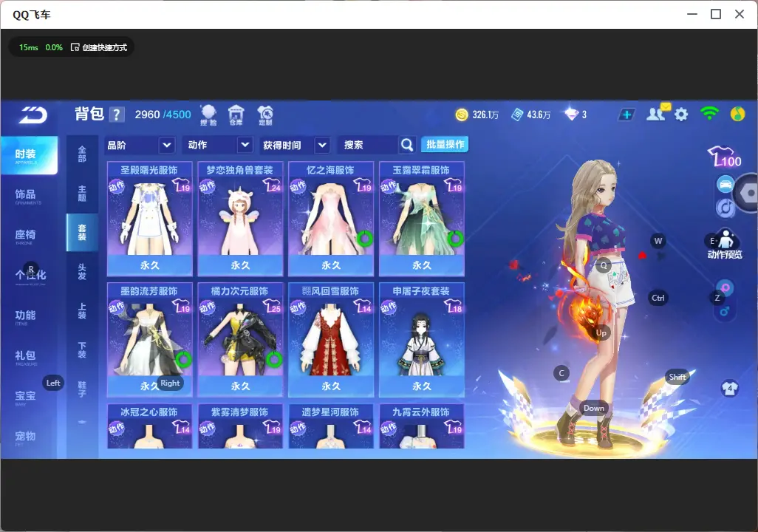Click the green ring on 忆之海服饰
Screen dimensions: 758x532
point(365,238)
